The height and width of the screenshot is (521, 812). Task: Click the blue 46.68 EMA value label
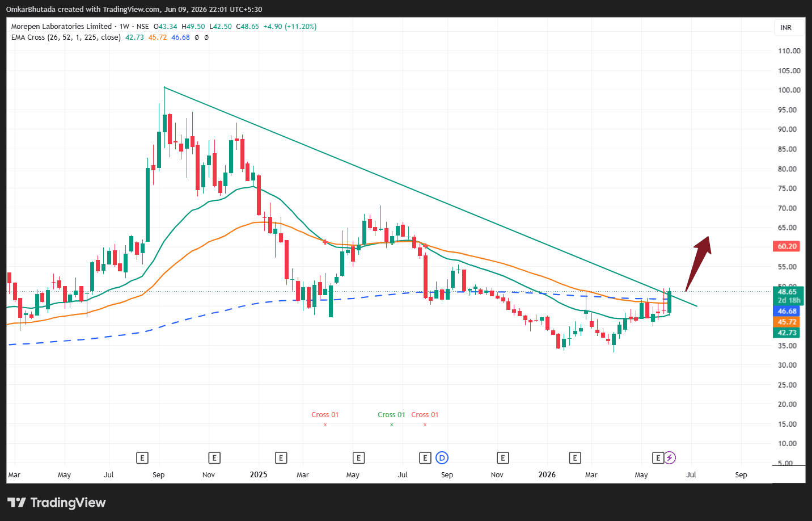[x=787, y=311]
